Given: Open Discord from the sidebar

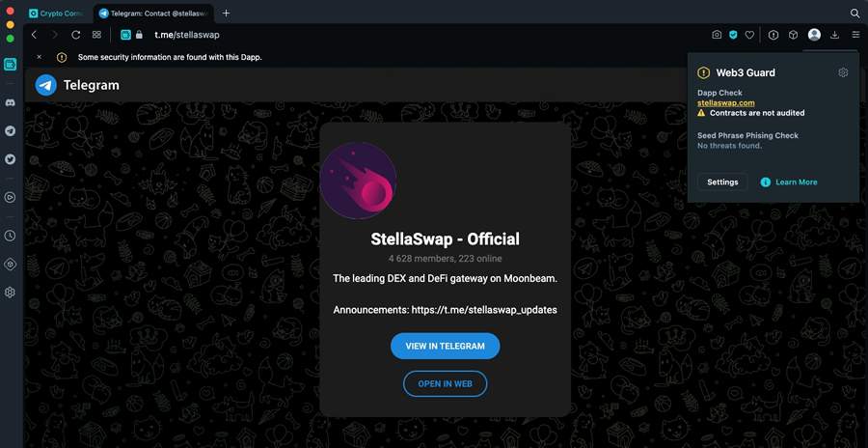Looking at the screenshot, I should 10,101.
